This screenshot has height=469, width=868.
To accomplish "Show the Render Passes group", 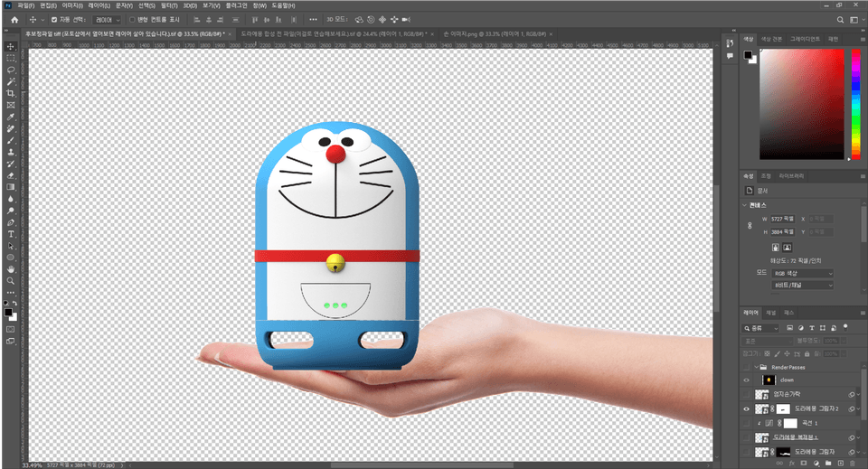I will tap(746, 367).
